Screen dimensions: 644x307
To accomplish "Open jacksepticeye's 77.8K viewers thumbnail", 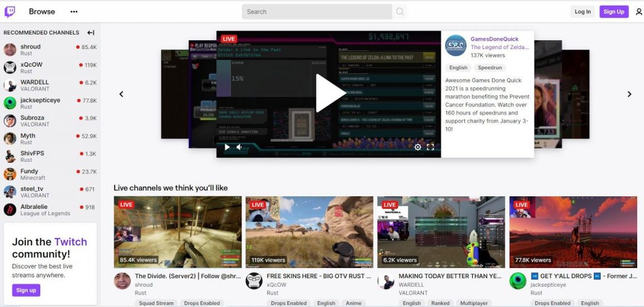I will [574, 232].
